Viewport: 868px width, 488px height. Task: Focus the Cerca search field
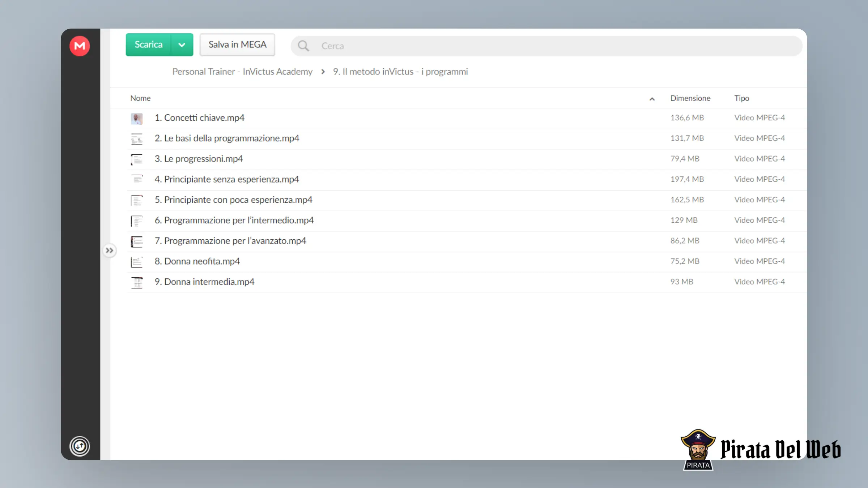coord(546,46)
